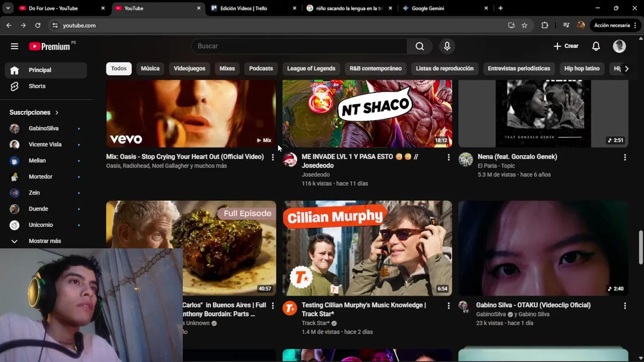Select the League of Legends chip

click(311, 68)
